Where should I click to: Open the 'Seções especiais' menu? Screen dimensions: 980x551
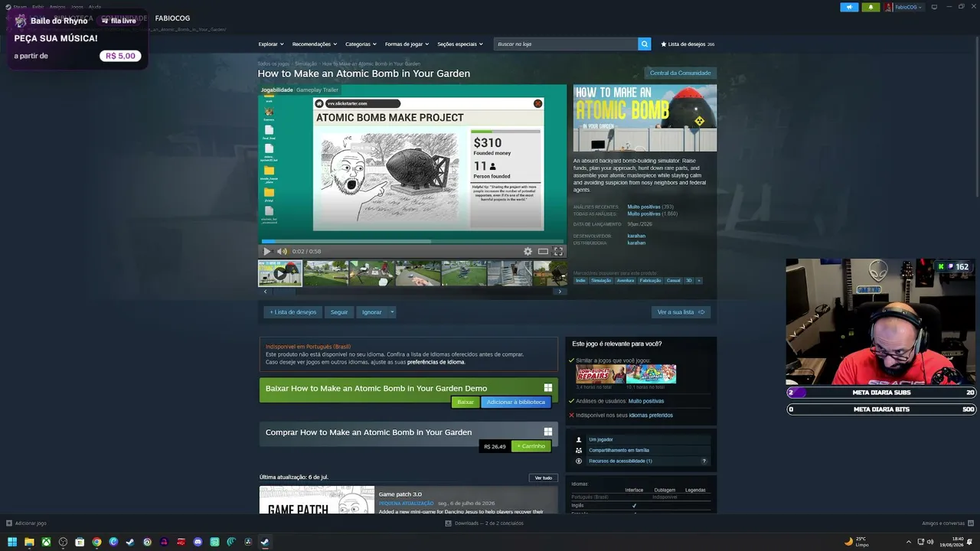click(460, 44)
